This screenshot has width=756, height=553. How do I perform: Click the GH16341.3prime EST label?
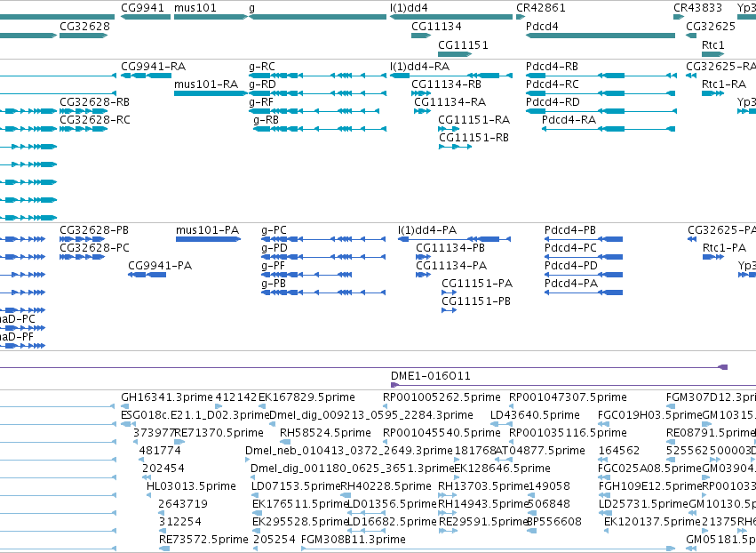pyautogui.click(x=167, y=397)
